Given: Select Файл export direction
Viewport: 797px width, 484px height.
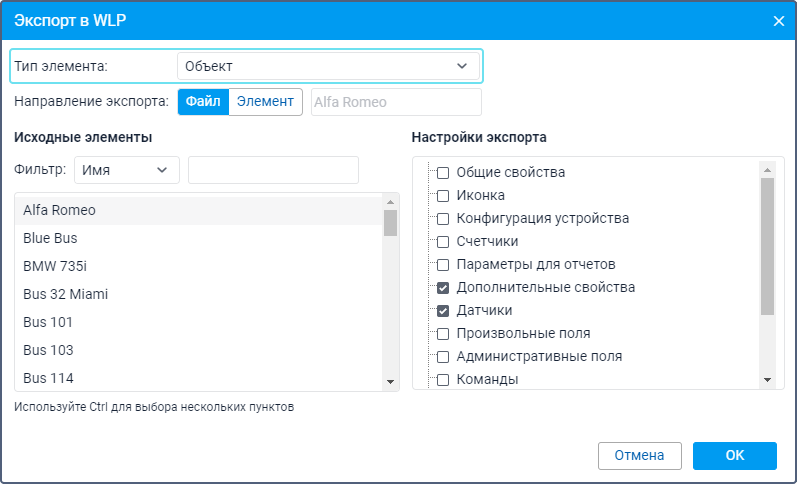Looking at the screenshot, I should [x=203, y=102].
